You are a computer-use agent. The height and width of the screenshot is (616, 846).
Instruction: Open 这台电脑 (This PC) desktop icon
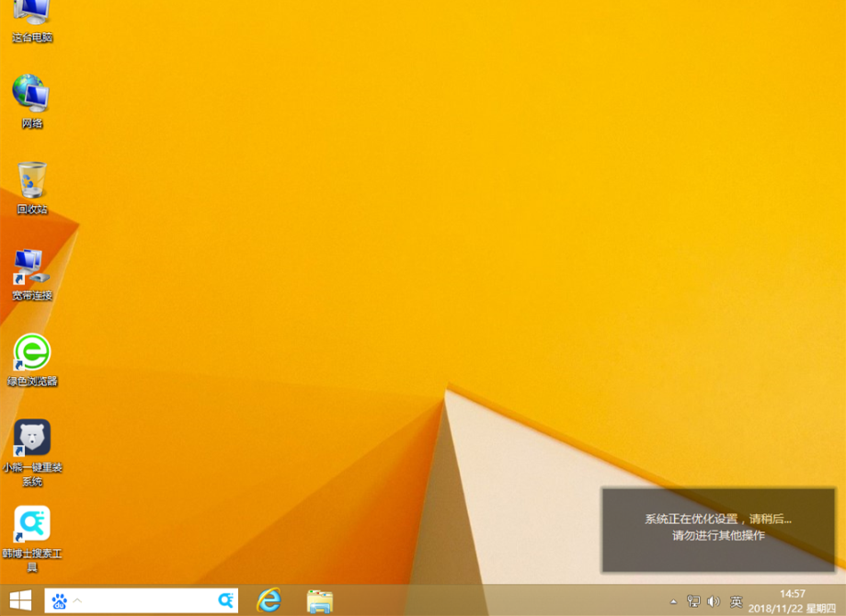coord(32,18)
